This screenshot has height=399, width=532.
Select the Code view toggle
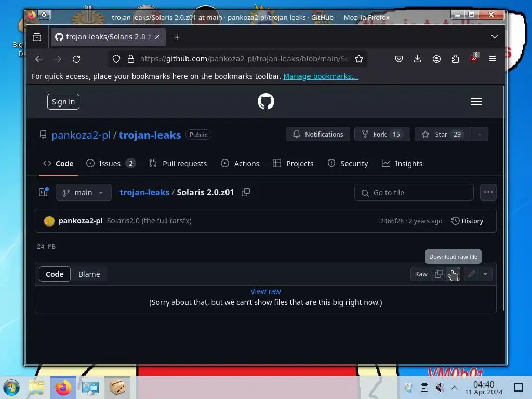point(55,274)
